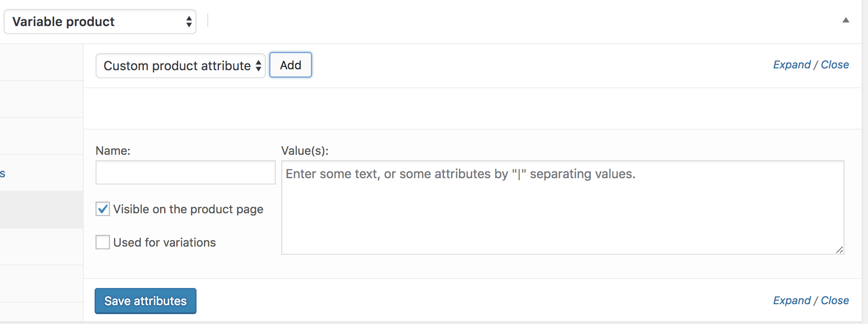Click the Expand link in the attributes header
Viewport: 868px width, 324px height.
[x=791, y=64]
